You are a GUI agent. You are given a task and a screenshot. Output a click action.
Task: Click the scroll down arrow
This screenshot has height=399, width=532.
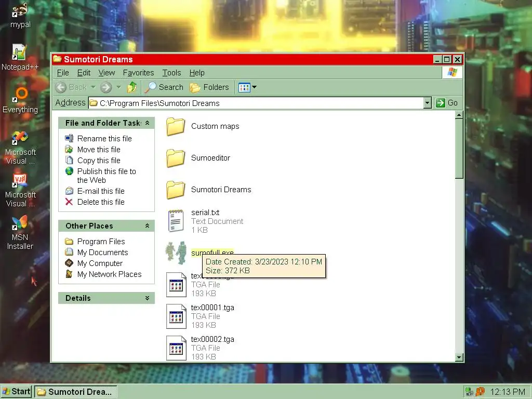459,357
